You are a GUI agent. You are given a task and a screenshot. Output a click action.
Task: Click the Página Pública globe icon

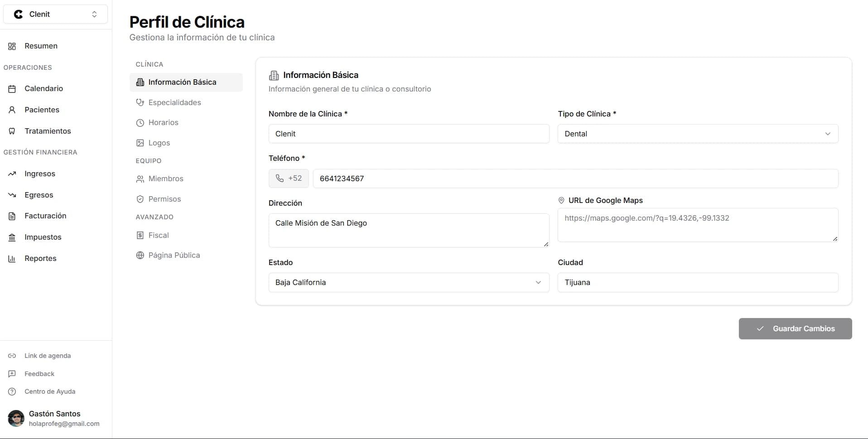(x=140, y=256)
